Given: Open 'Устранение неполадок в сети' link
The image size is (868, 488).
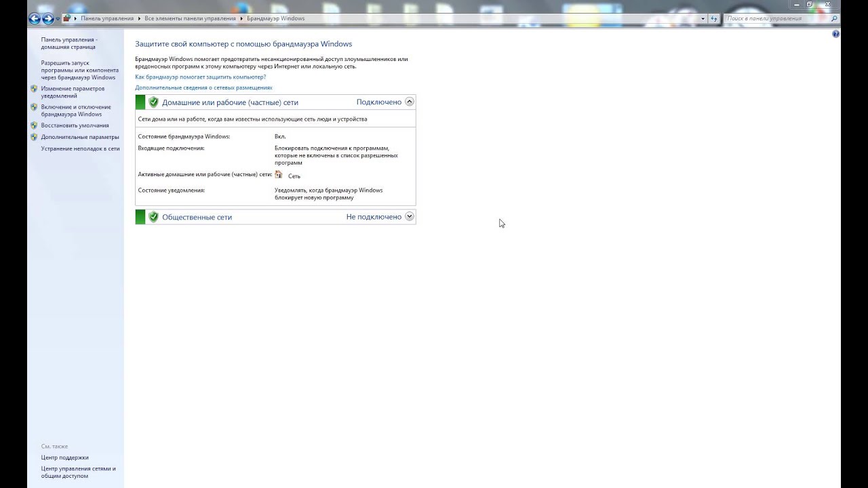Looking at the screenshot, I should [x=80, y=148].
